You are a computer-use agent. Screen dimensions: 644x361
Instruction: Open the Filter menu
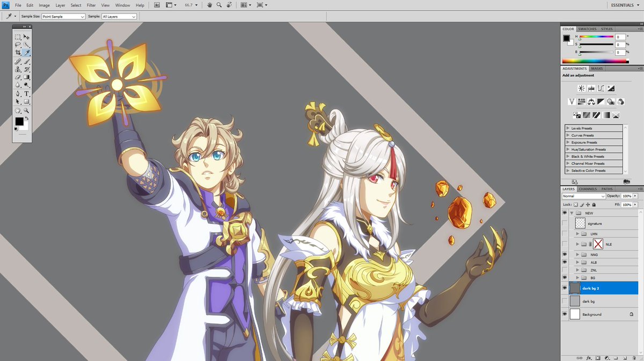tap(91, 5)
